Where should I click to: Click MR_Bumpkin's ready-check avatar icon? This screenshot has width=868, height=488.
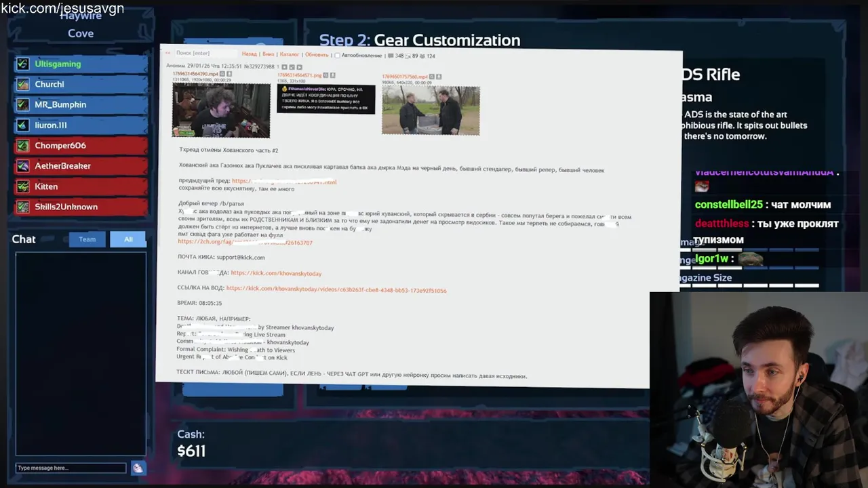coord(22,104)
